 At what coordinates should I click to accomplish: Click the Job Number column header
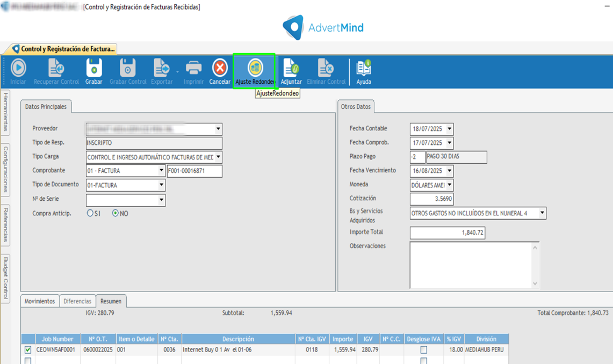point(58,339)
